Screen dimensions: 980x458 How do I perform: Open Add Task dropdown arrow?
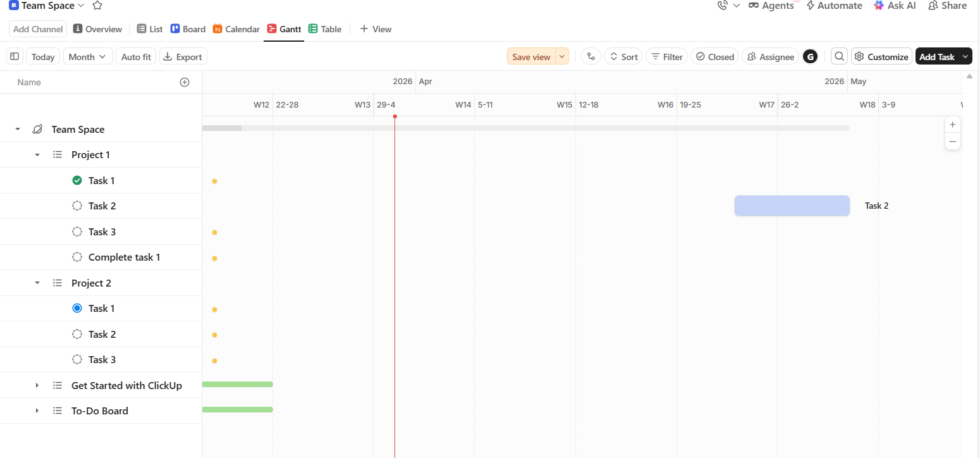(965, 56)
